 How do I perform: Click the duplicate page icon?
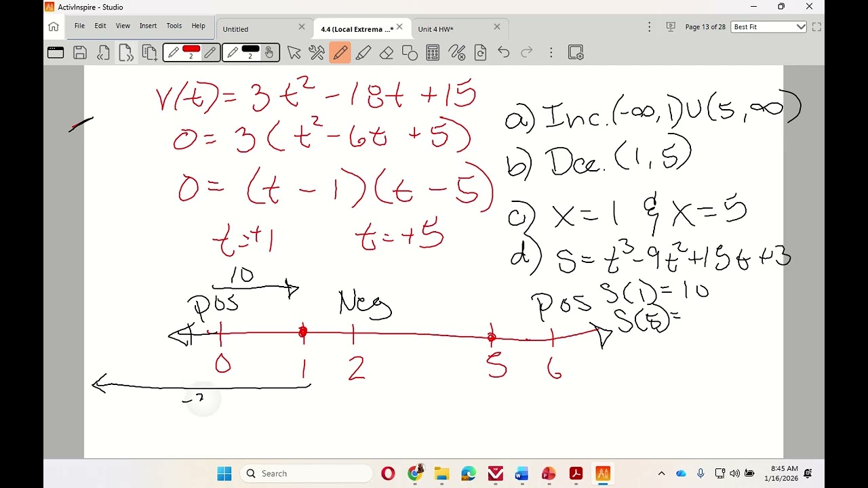pos(150,53)
